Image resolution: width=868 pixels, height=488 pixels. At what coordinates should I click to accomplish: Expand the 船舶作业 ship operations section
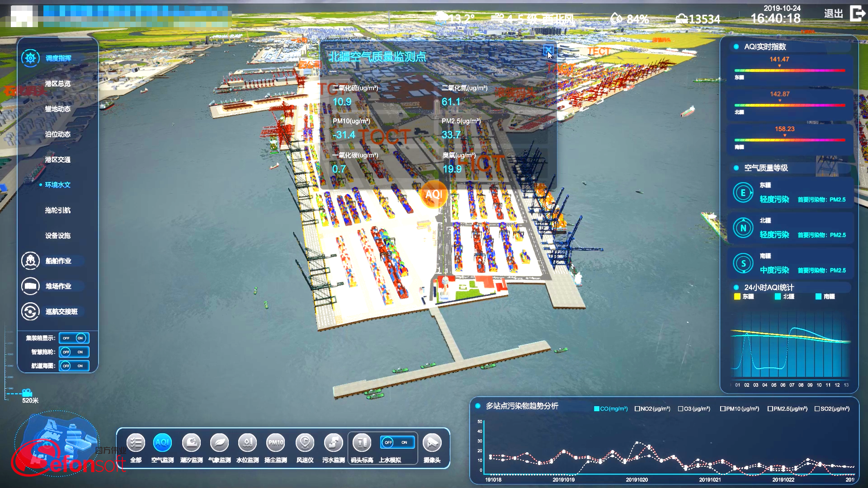click(x=58, y=261)
